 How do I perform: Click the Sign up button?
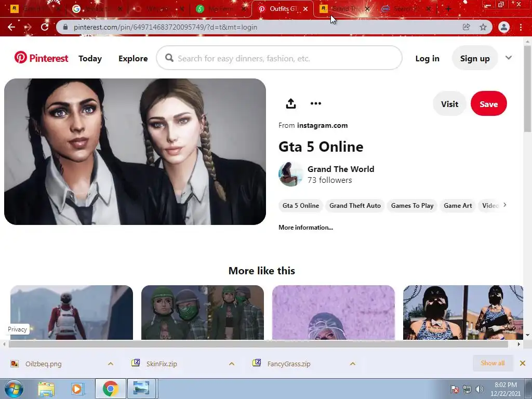click(x=475, y=58)
